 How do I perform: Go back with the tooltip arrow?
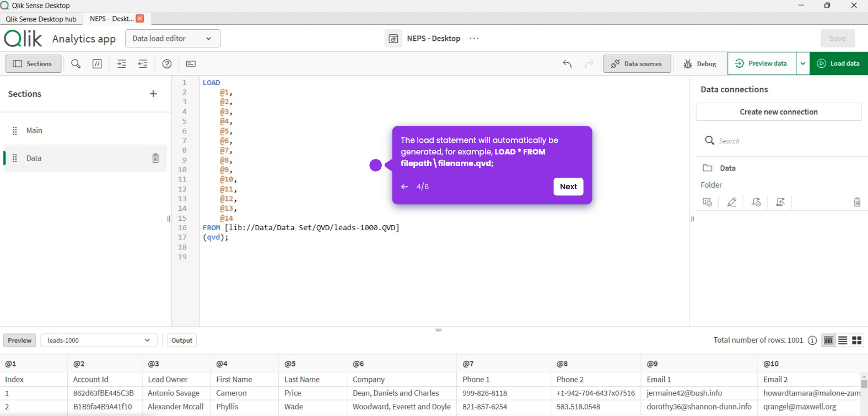405,186
